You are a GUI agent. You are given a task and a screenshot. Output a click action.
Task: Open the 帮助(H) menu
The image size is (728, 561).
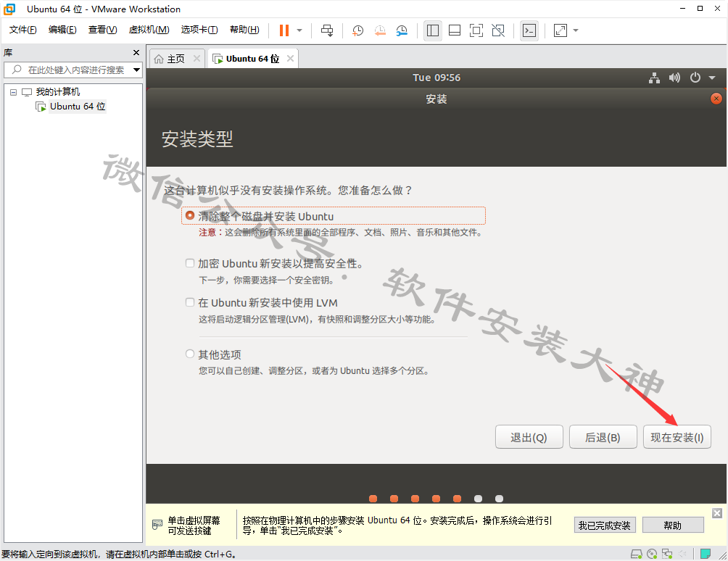click(244, 30)
